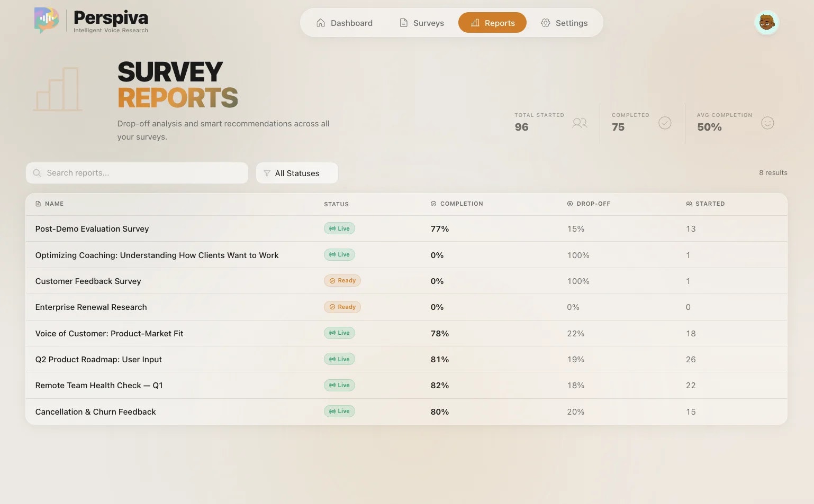This screenshot has height=504, width=814.
Task: Open the Settings page
Action: point(564,23)
